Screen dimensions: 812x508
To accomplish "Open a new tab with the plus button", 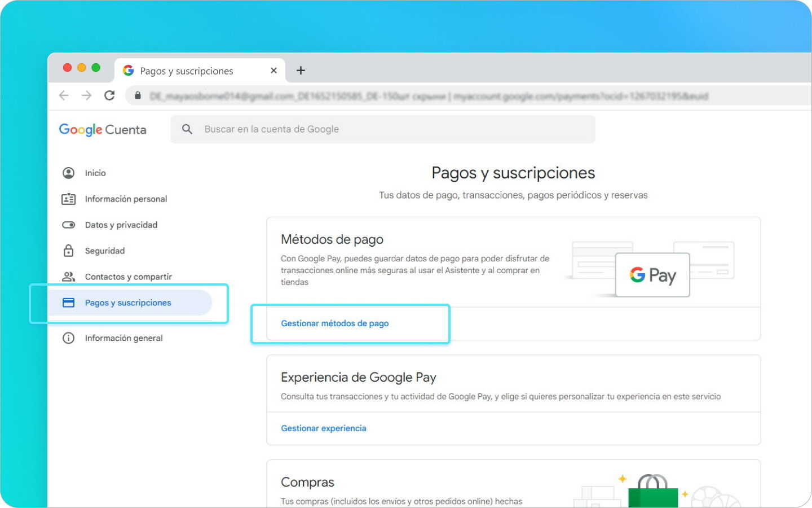I will coord(301,71).
